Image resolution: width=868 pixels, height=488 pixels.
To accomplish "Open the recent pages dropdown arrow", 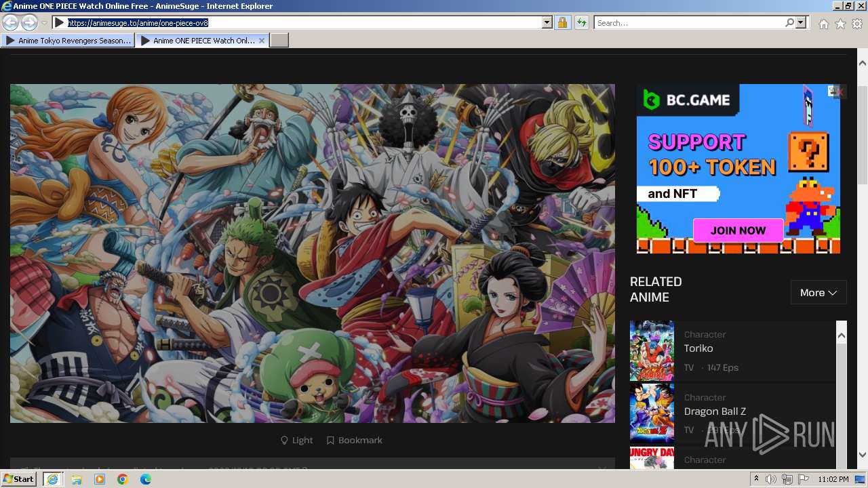I will coord(44,23).
